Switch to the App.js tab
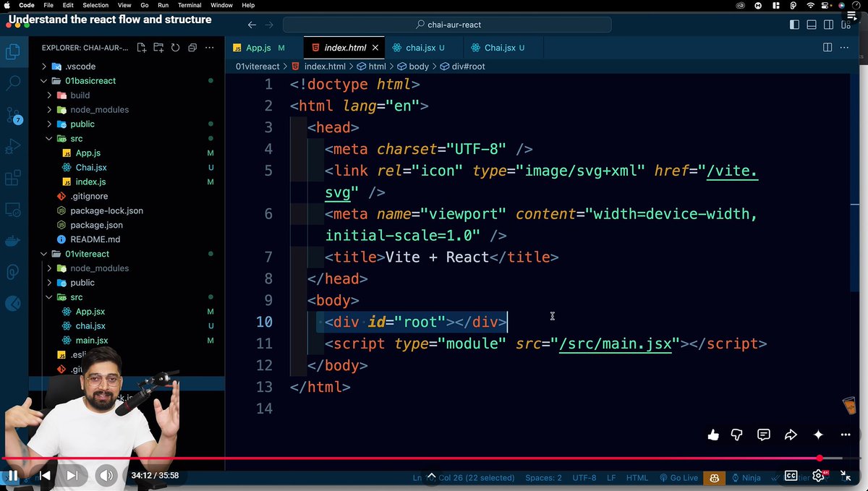Image resolution: width=868 pixels, height=491 pixels. coord(258,48)
